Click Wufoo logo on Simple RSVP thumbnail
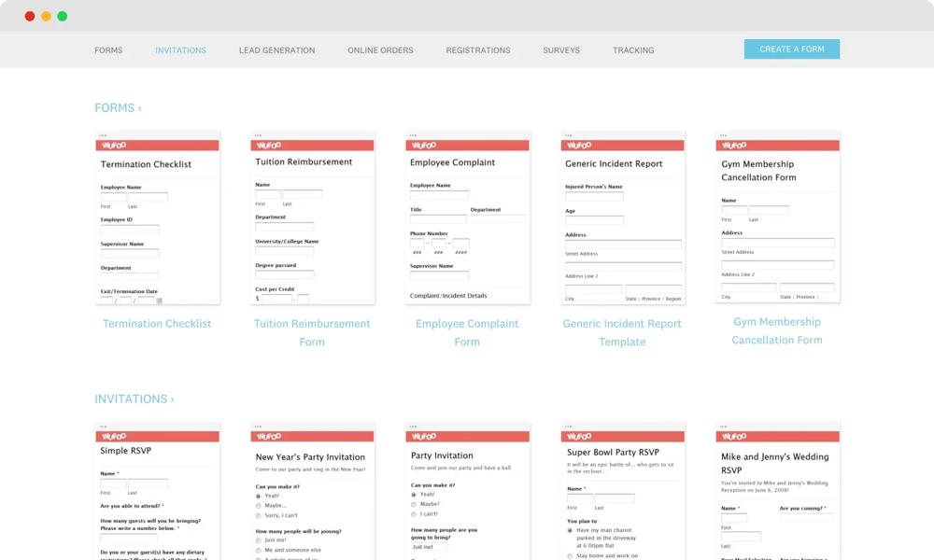The width and height of the screenshot is (934, 560). (x=114, y=436)
